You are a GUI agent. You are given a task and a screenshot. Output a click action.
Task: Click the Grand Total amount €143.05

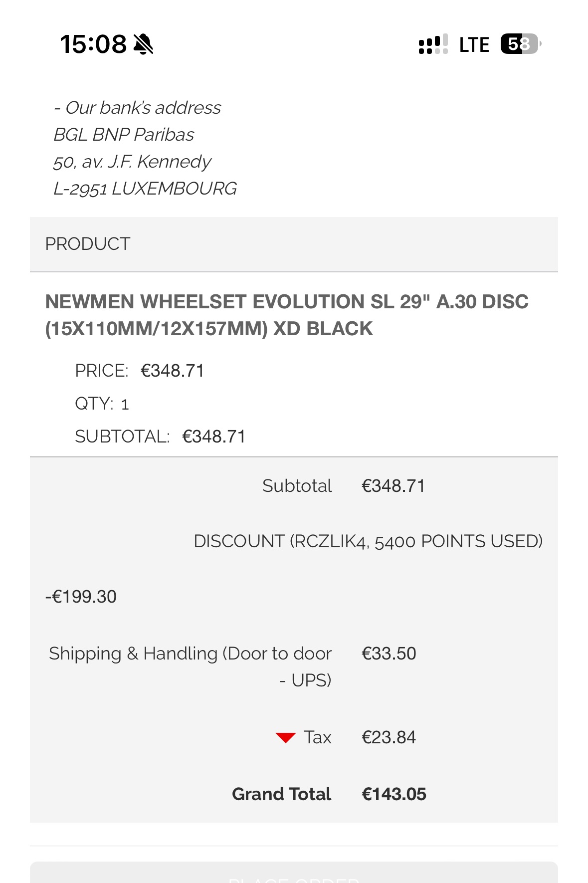393,794
